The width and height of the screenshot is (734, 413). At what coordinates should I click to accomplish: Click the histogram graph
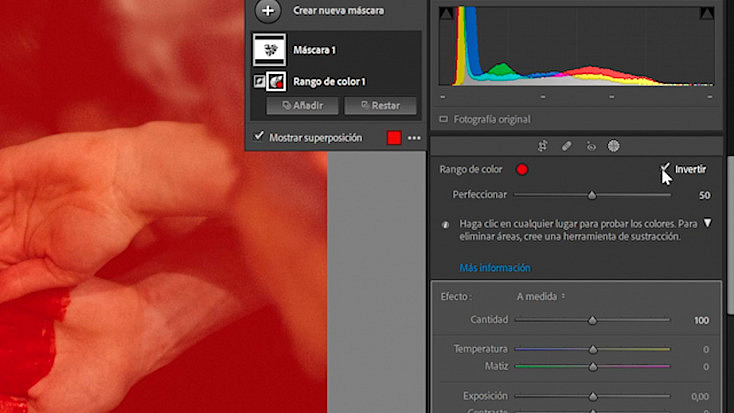point(576,45)
